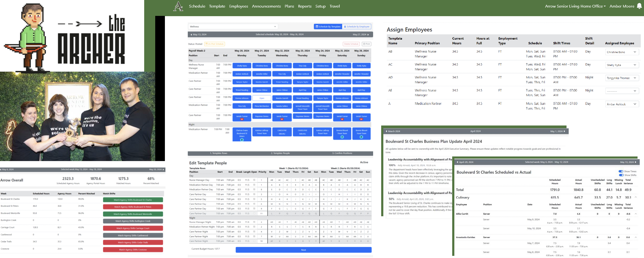This screenshot has width=644, height=258.
Task: Click the Print button
Action: point(366,44)
